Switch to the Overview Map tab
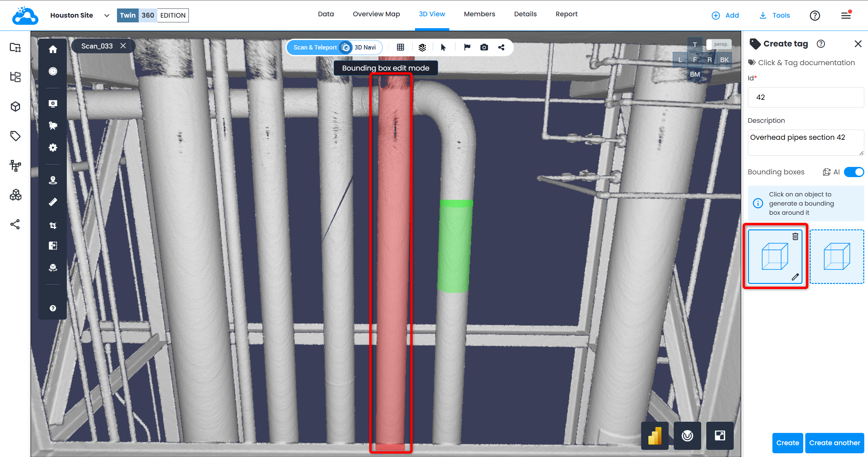This screenshot has width=868, height=457. pyautogui.click(x=376, y=14)
